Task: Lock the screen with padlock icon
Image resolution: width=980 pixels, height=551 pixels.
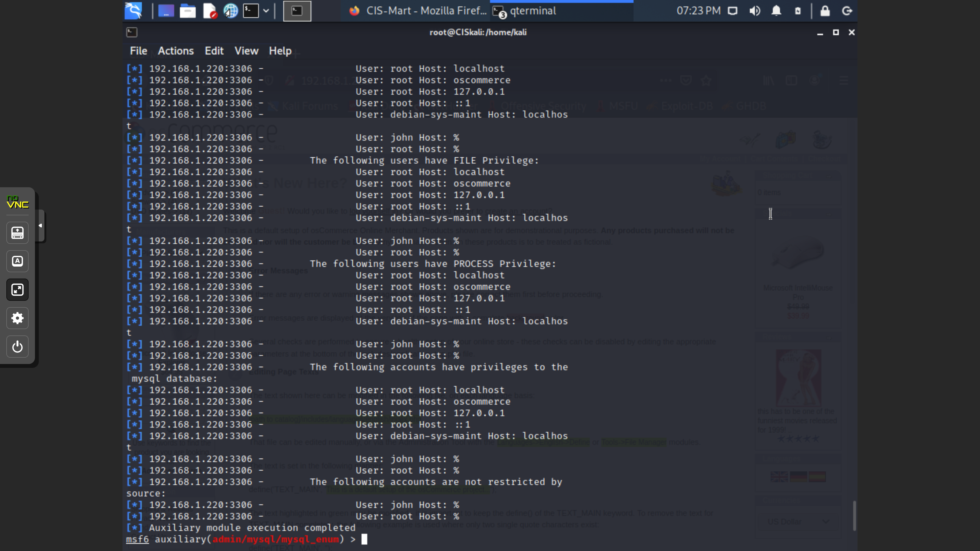Action: pyautogui.click(x=825, y=11)
